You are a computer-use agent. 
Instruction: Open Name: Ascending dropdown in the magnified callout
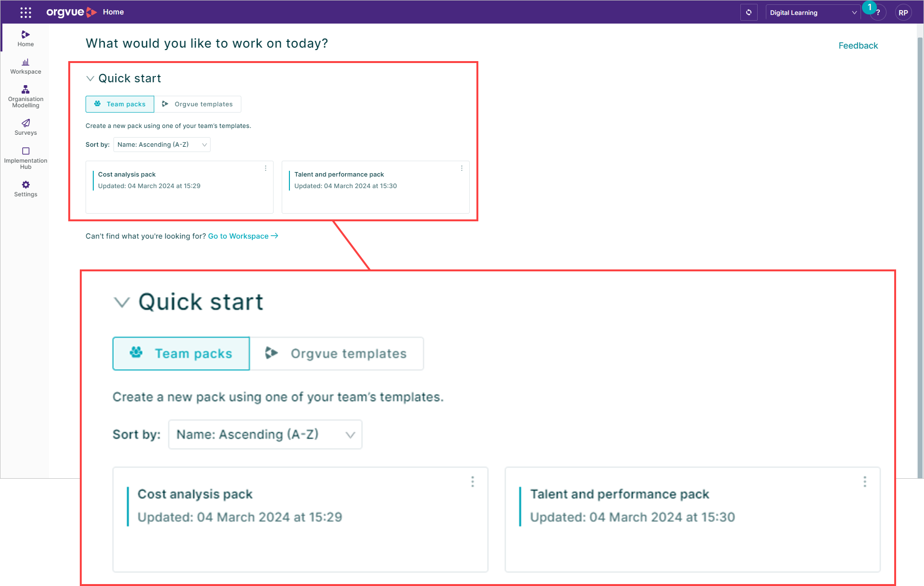[x=265, y=434]
